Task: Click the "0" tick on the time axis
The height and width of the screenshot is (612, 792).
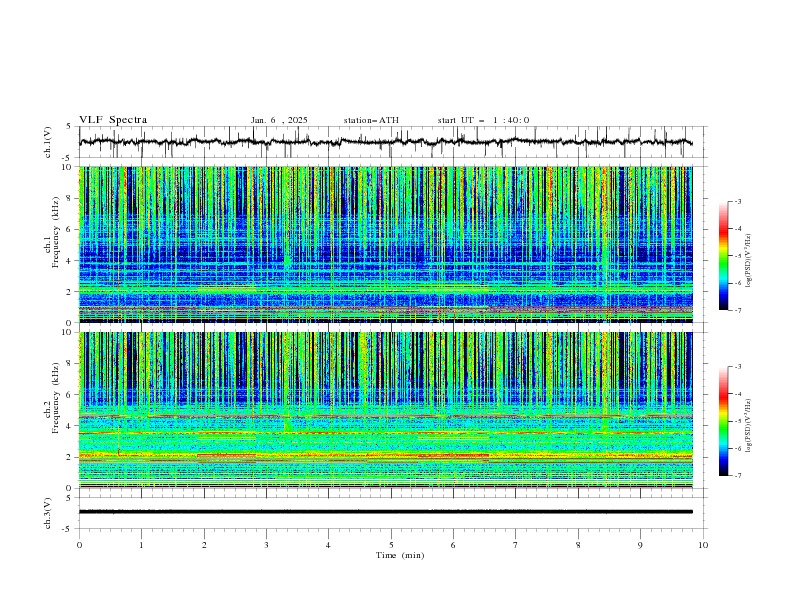Action: click(x=79, y=545)
